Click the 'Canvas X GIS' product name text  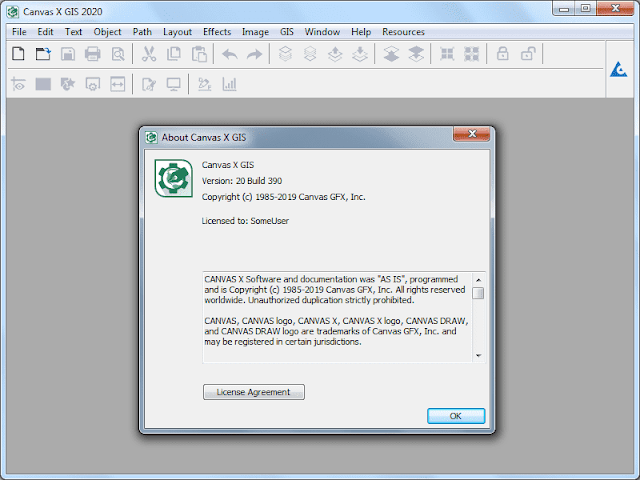click(x=228, y=165)
